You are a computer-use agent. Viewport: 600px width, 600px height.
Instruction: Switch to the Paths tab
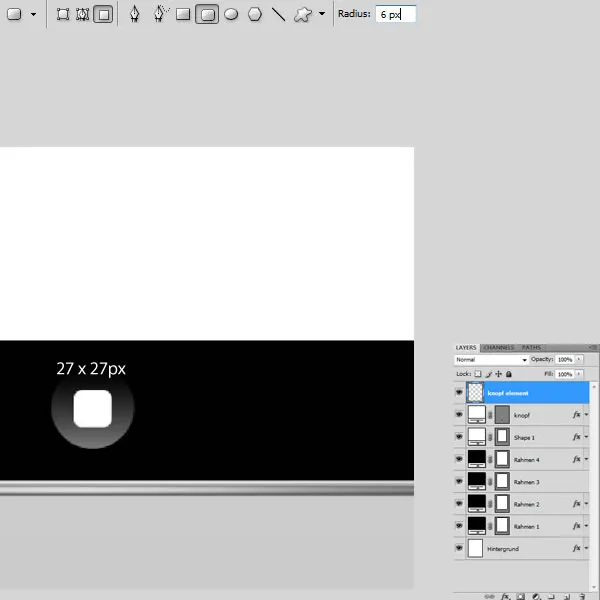tap(532, 347)
